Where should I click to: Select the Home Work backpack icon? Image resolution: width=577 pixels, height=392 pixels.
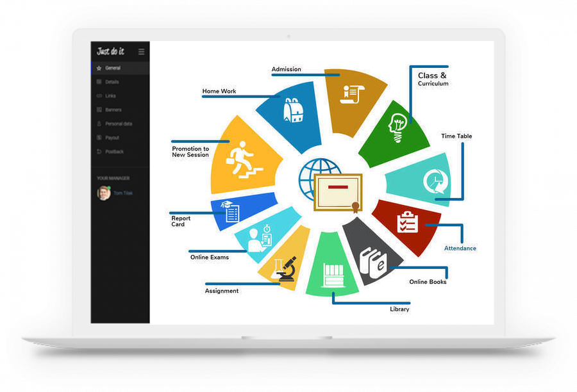pos(293,111)
